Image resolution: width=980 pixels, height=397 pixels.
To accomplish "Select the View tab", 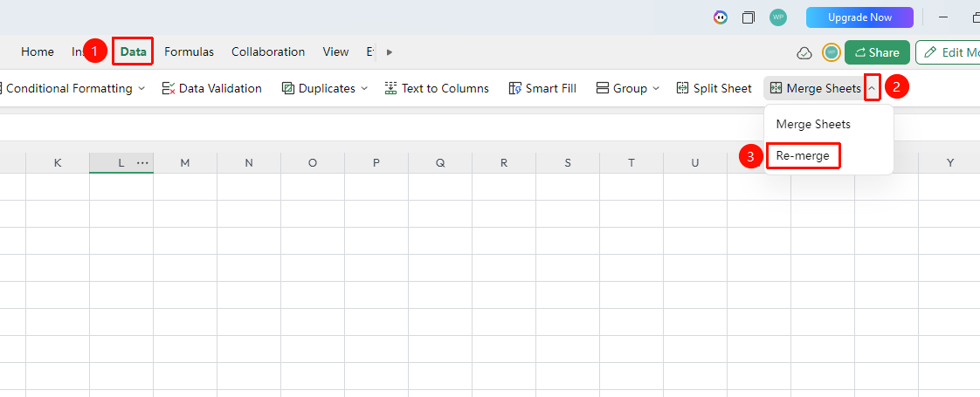I will click(335, 51).
